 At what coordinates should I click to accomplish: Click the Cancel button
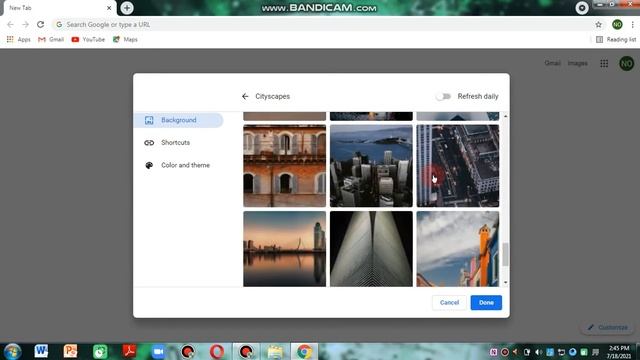click(x=449, y=302)
